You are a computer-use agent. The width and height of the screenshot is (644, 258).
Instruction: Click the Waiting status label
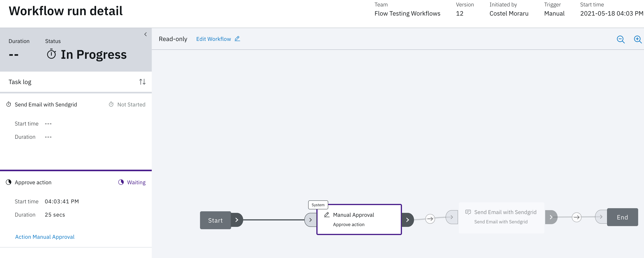tap(136, 182)
